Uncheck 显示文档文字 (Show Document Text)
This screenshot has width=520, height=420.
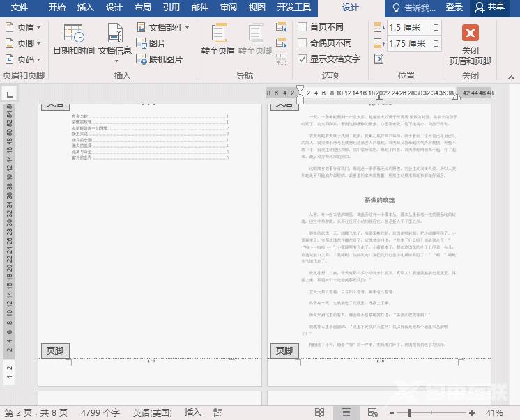click(303, 59)
